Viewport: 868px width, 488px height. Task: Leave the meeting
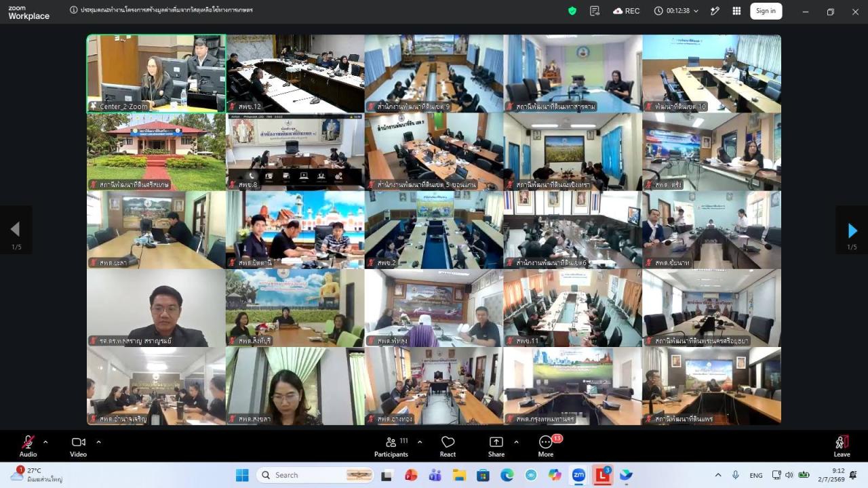[x=842, y=446]
